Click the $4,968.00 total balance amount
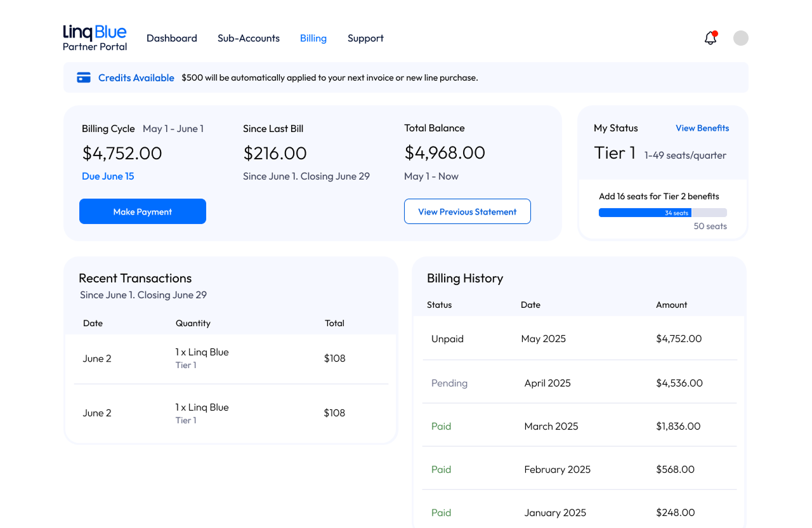Viewport: 812px width, 528px height. point(445,152)
